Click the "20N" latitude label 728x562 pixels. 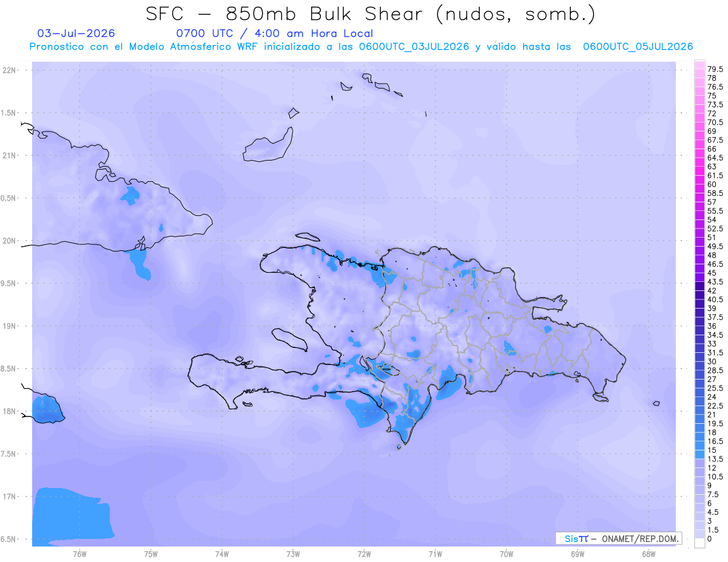tap(10, 241)
